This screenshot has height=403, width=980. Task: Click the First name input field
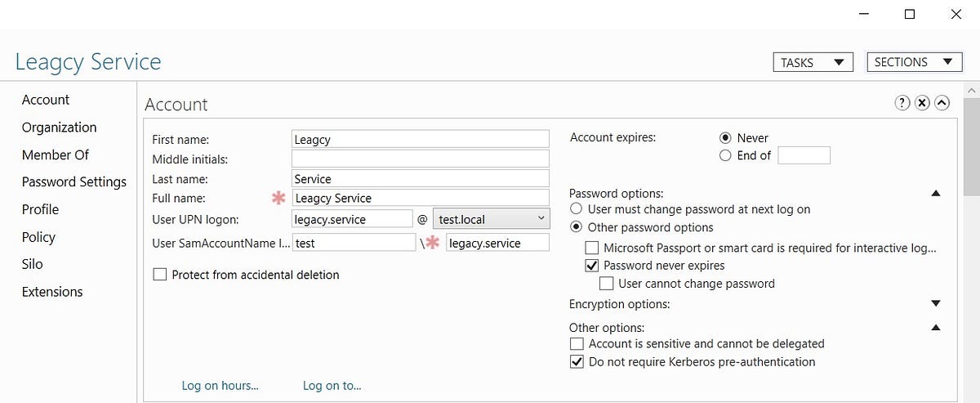coord(421,139)
